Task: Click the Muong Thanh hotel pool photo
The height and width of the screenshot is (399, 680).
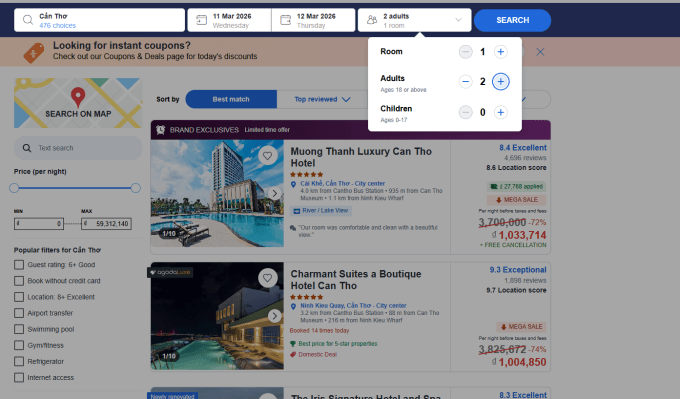Action: pyautogui.click(x=217, y=193)
